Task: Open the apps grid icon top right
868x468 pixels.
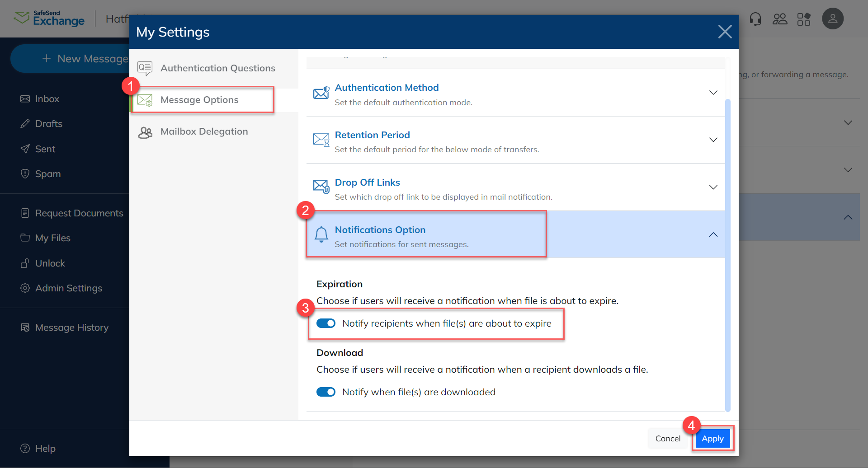Action: coord(804,19)
